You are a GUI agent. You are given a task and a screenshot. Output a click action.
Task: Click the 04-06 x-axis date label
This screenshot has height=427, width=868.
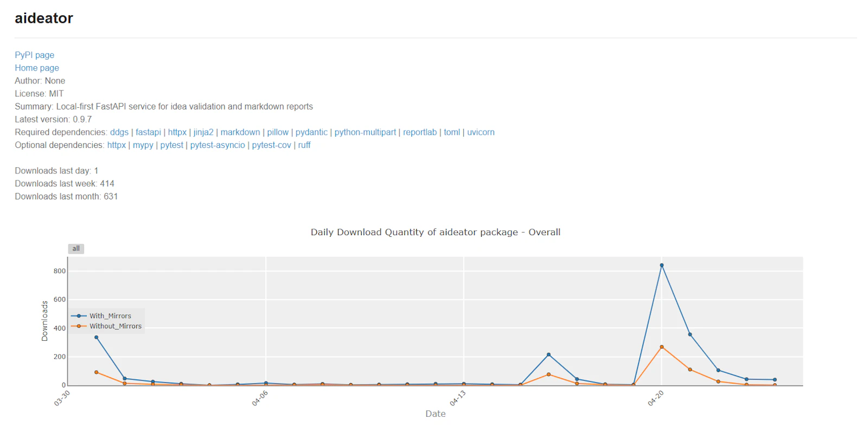(x=260, y=399)
